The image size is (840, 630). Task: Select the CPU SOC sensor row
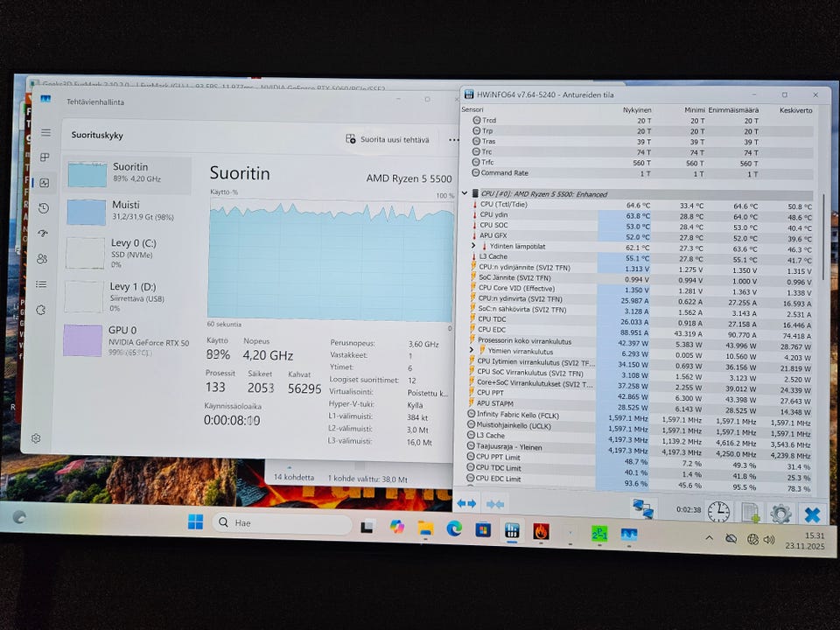(x=641, y=226)
